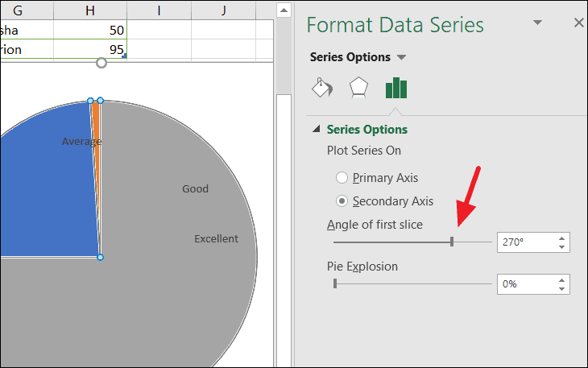Decrease the angle of first slice value
Screen dimensions: 588x368
click(561, 247)
